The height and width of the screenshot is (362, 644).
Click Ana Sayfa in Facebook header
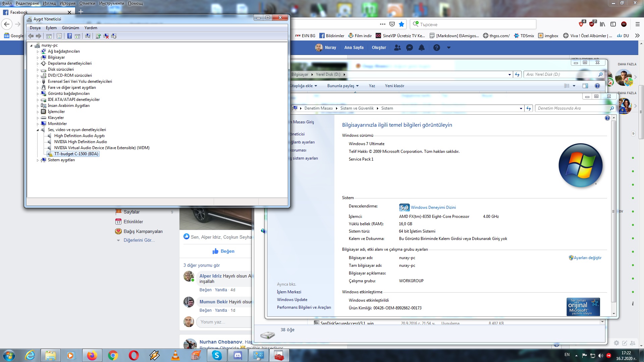click(x=354, y=48)
